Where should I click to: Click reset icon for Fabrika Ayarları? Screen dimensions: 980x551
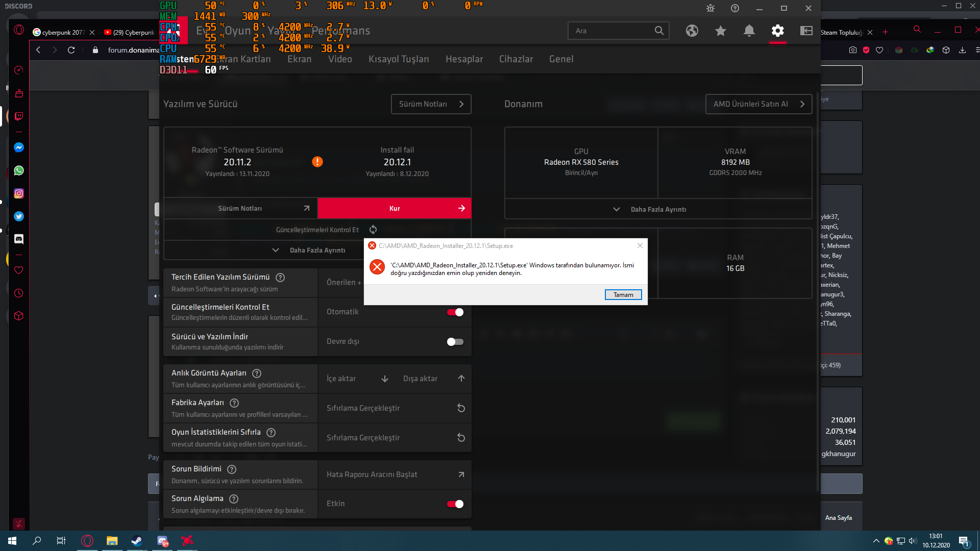pos(461,408)
